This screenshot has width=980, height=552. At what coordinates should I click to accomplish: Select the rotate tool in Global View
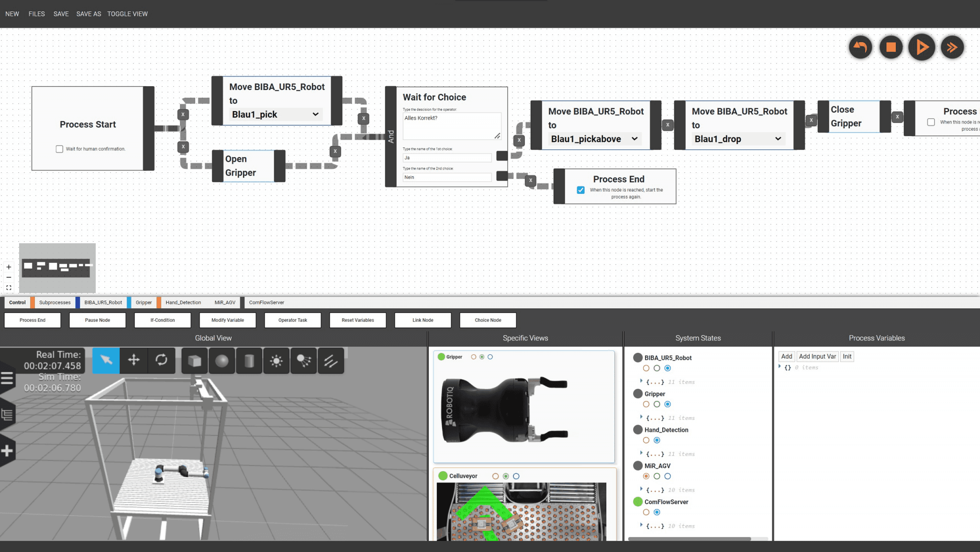tap(162, 360)
